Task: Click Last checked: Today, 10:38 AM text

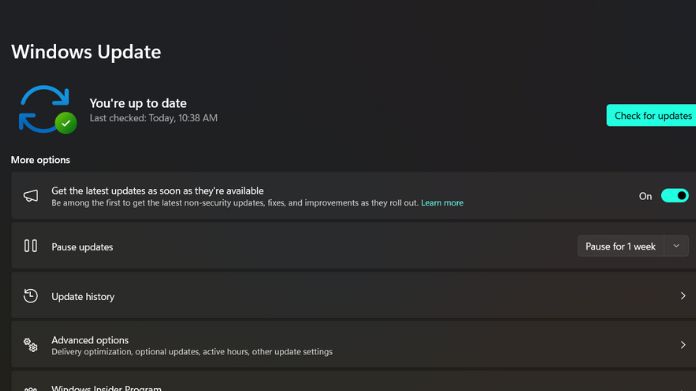Action: pos(154,118)
